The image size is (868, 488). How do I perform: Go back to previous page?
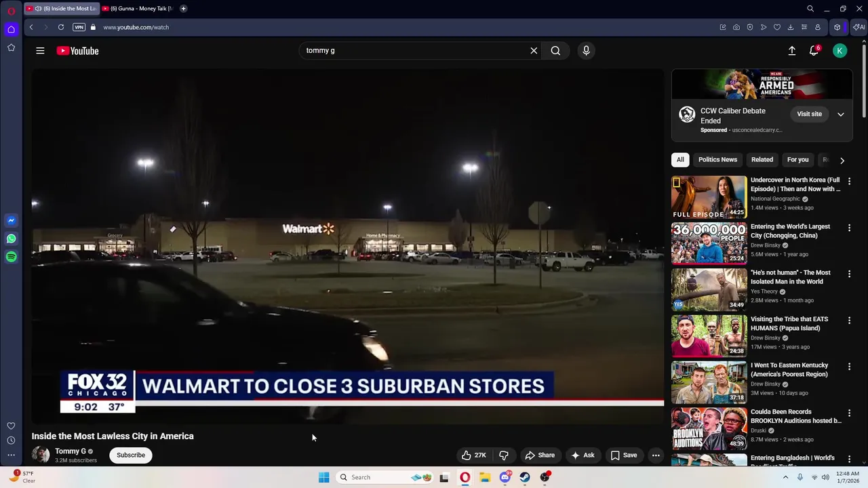(x=31, y=27)
